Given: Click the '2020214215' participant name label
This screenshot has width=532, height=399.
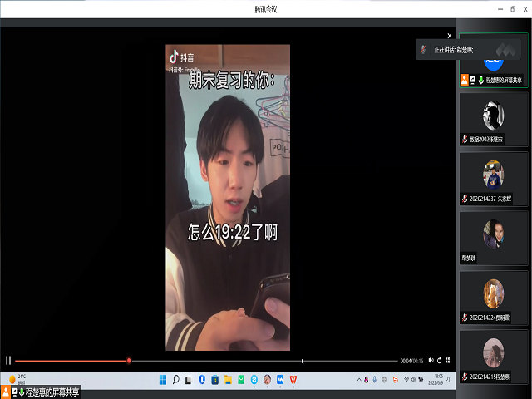Looking at the screenshot, I should point(490,377).
